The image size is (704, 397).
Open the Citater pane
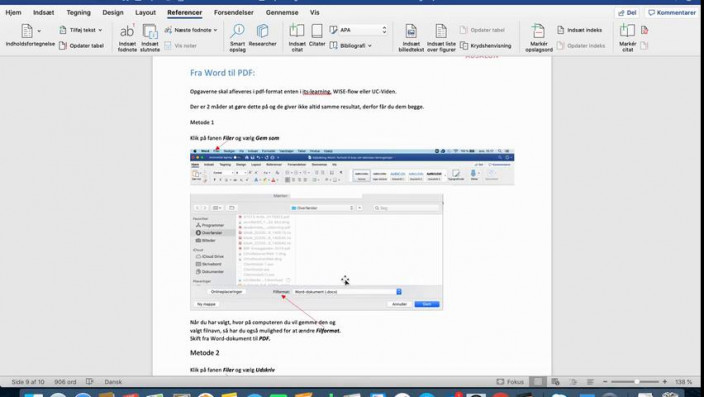[317, 36]
